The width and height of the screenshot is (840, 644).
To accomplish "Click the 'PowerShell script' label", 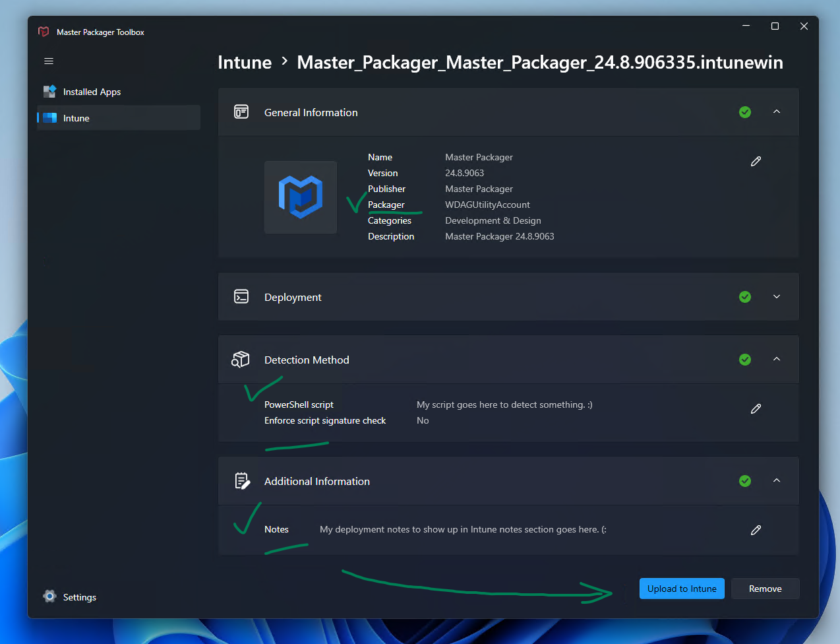I will tap(299, 404).
